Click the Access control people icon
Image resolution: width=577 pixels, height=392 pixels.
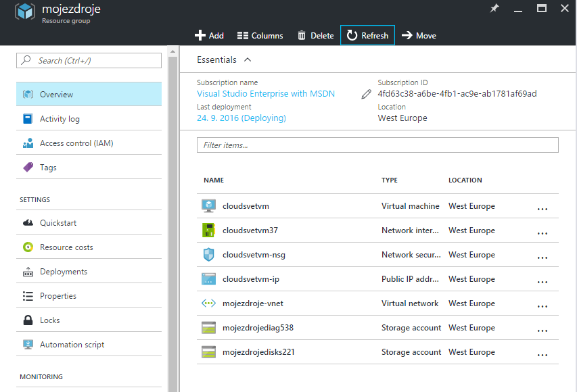(x=28, y=143)
